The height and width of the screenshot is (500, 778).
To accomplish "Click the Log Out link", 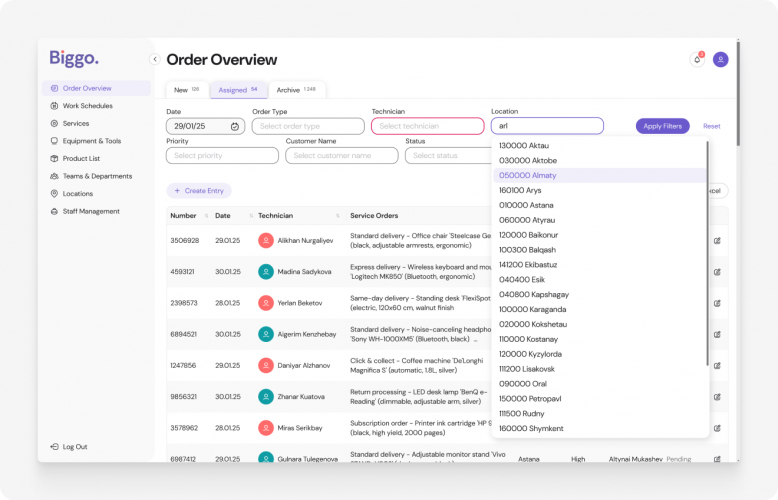I will click(75, 447).
